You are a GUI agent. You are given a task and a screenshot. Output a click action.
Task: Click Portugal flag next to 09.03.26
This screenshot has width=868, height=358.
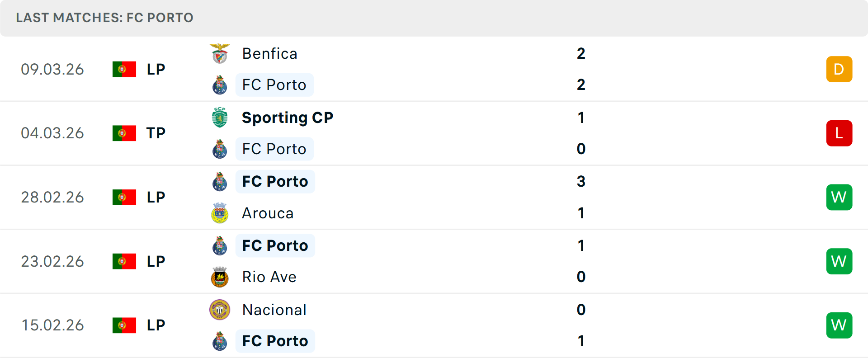124,69
